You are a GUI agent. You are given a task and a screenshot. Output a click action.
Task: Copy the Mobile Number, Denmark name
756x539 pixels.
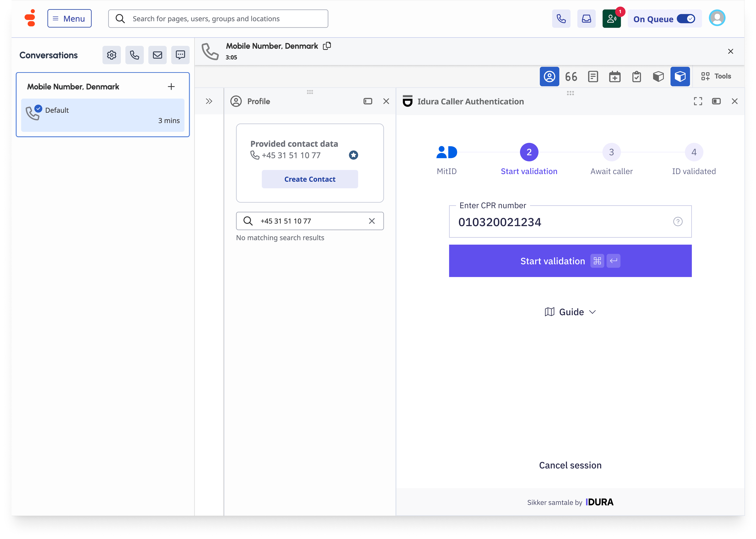pos(327,46)
